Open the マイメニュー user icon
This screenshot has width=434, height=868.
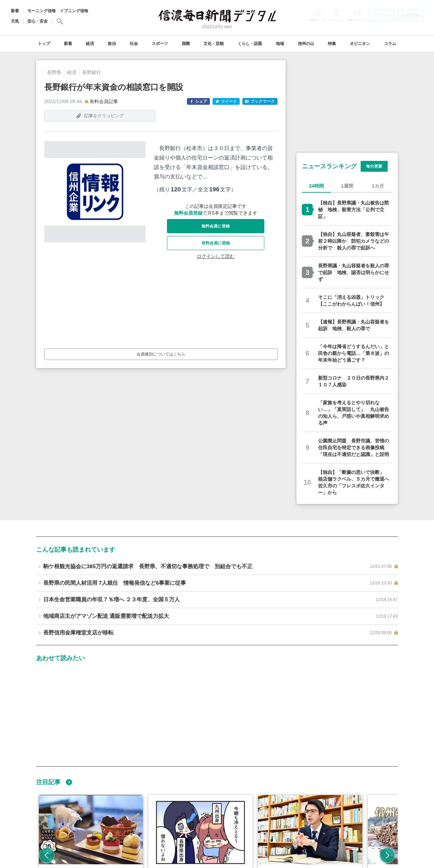coord(336,15)
